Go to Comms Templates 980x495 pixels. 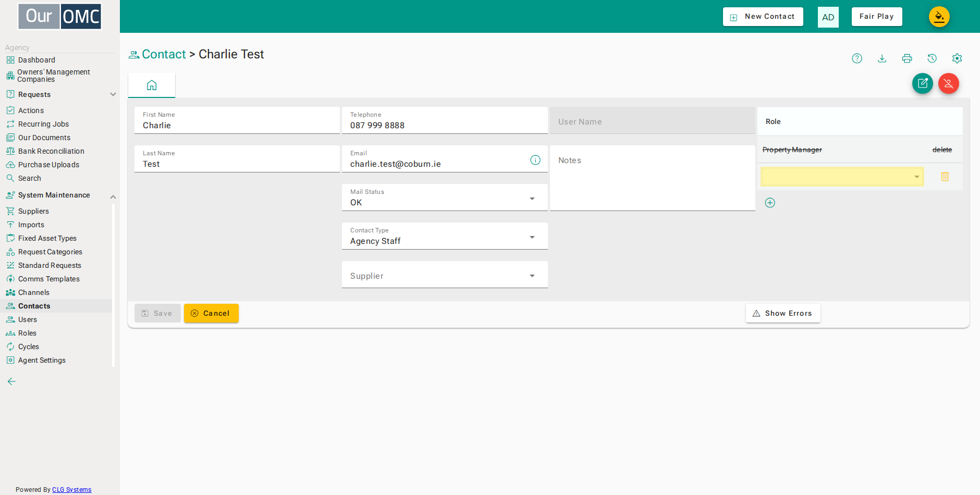(49, 279)
